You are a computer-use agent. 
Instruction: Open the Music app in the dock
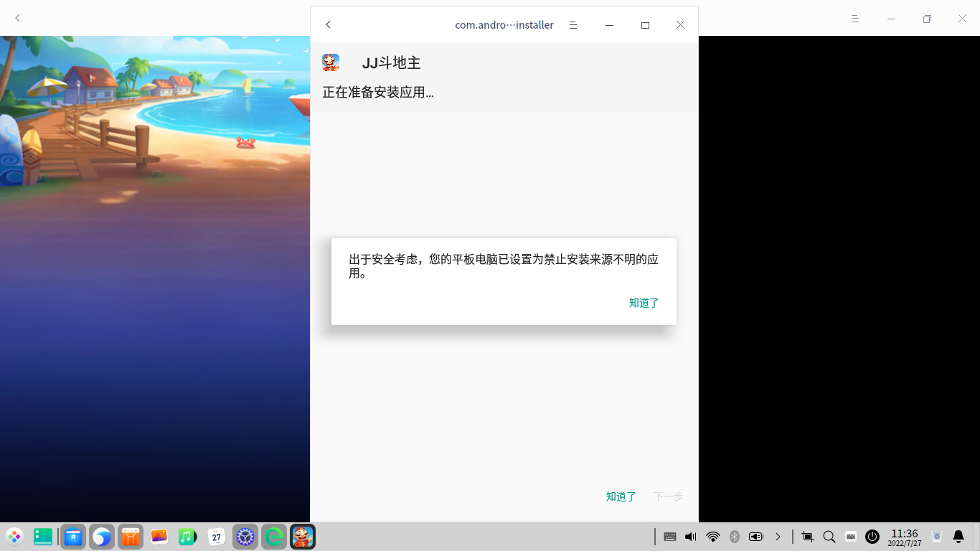coord(187,536)
